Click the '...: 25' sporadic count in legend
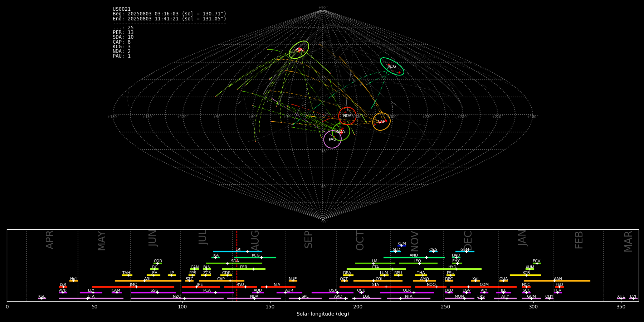The height and width of the screenshot is (322, 644). [x=123, y=28]
